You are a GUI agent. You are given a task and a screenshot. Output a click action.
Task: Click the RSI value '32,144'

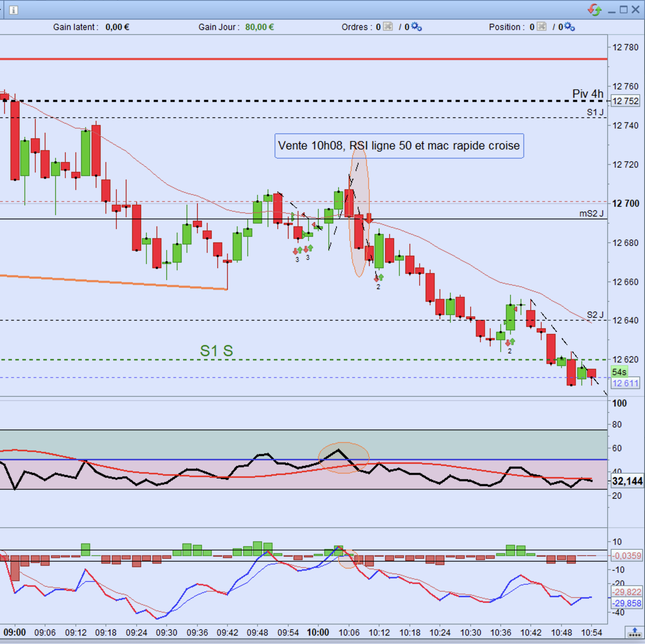click(x=628, y=481)
